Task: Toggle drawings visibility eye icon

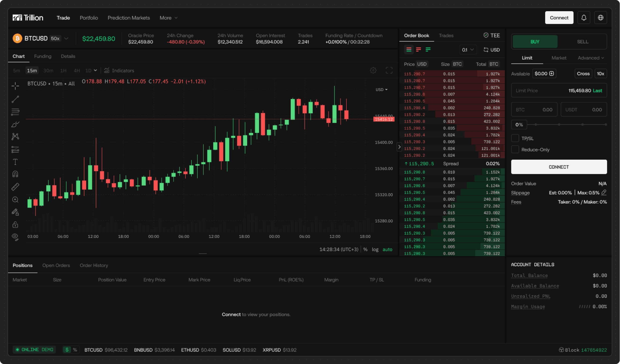Action: (15, 237)
